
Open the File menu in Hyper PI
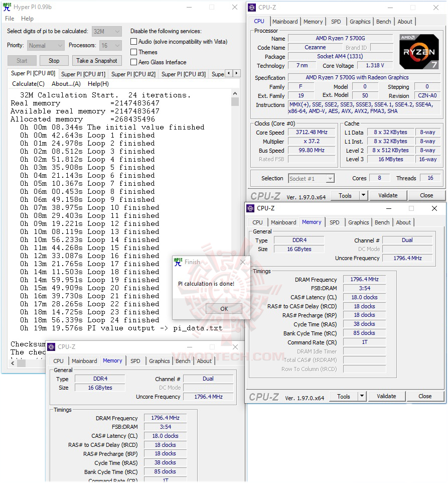click(x=10, y=19)
